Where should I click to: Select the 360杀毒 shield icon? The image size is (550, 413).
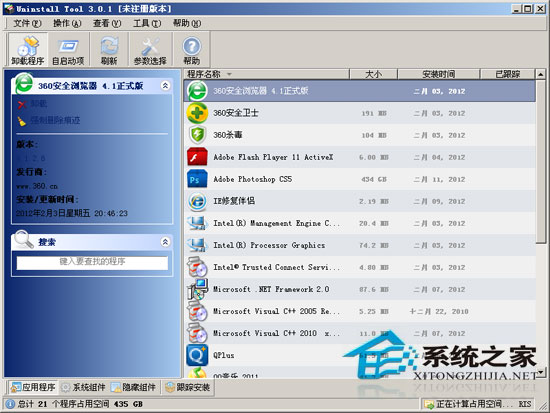[x=197, y=135]
